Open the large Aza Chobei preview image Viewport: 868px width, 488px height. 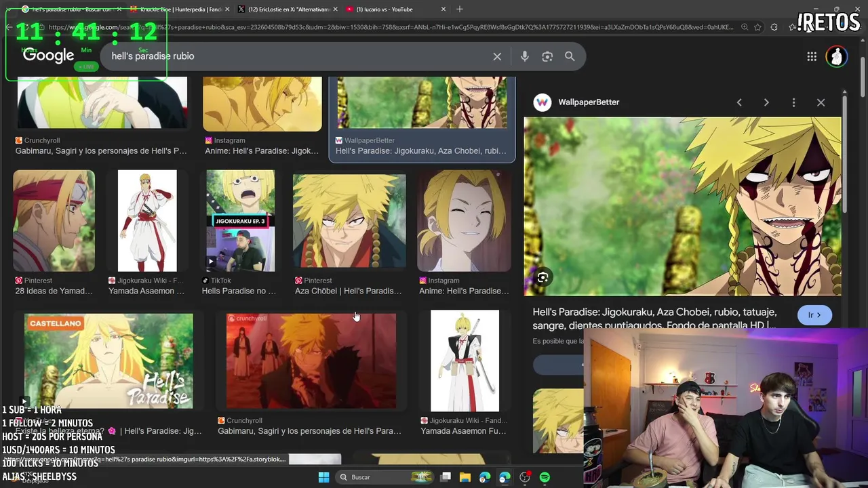point(682,206)
